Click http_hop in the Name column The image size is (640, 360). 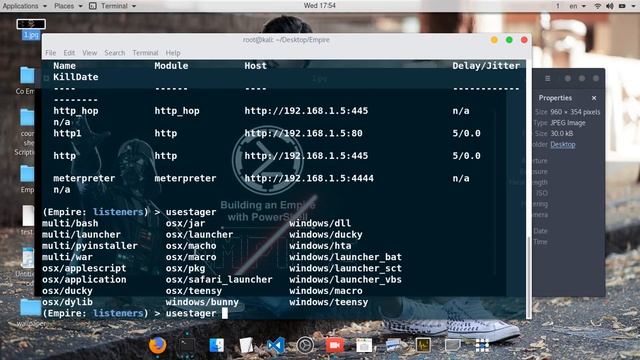click(76, 111)
